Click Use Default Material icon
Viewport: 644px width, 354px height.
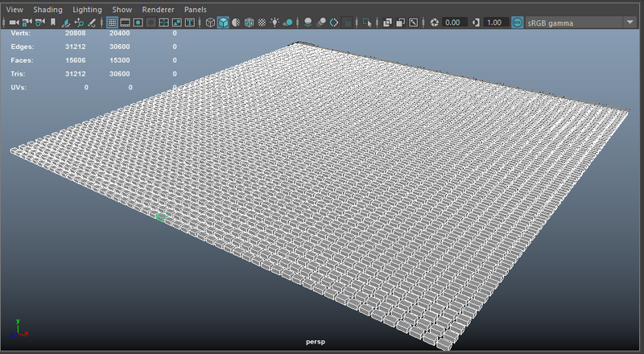coord(236,23)
